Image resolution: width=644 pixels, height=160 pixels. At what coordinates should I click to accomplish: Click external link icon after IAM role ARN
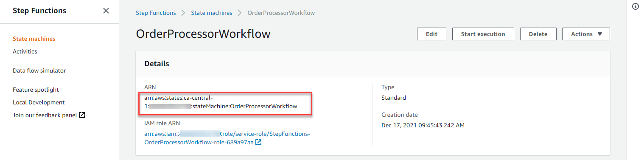pos(258,143)
